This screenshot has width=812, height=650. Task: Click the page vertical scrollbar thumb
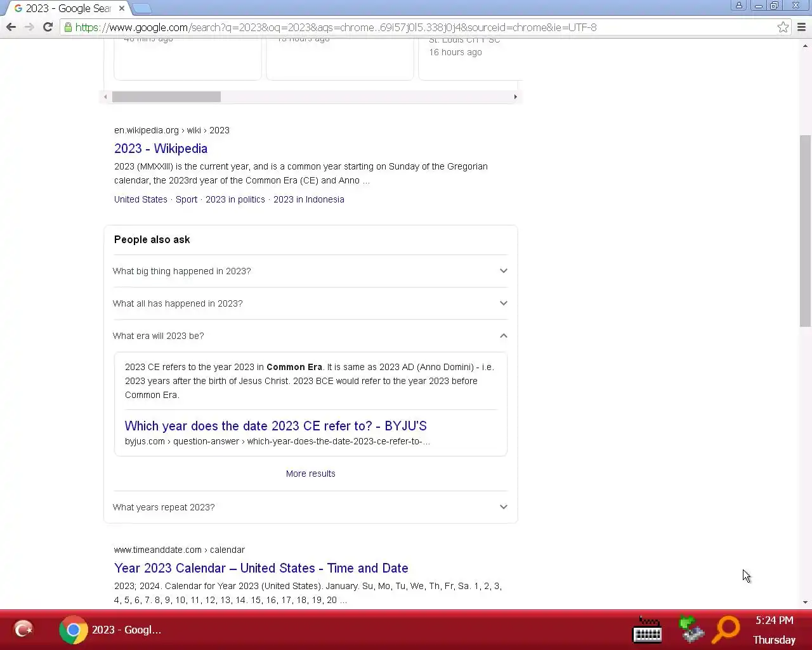pyautogui.click(x=805, y=231)
